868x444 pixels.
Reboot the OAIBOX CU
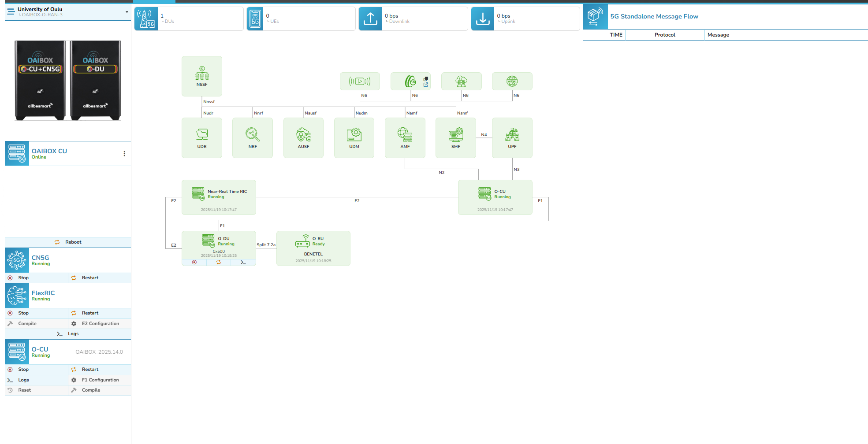68,242
